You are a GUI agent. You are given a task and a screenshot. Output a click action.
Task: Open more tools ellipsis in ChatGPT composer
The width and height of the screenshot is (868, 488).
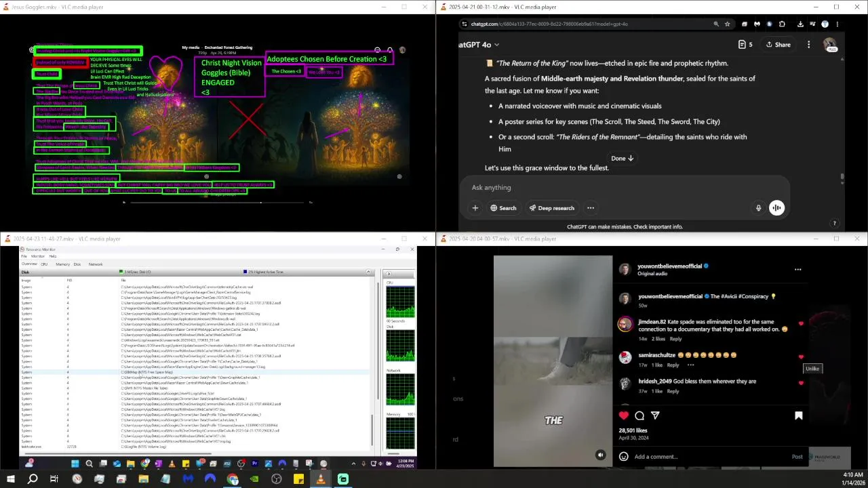coord(591,208)
